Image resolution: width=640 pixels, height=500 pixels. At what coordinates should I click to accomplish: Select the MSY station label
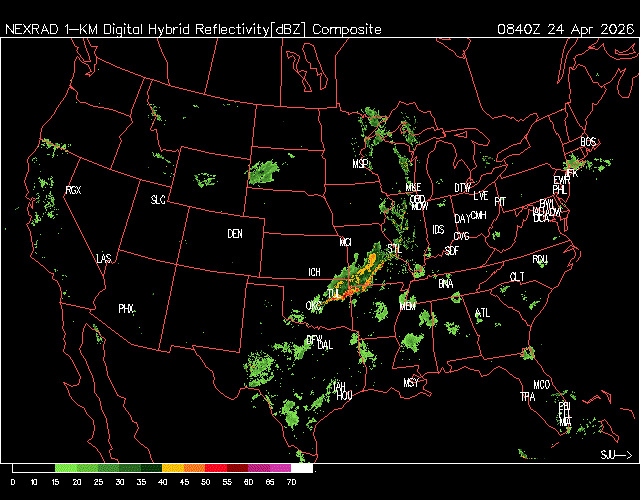coord(411,383)
